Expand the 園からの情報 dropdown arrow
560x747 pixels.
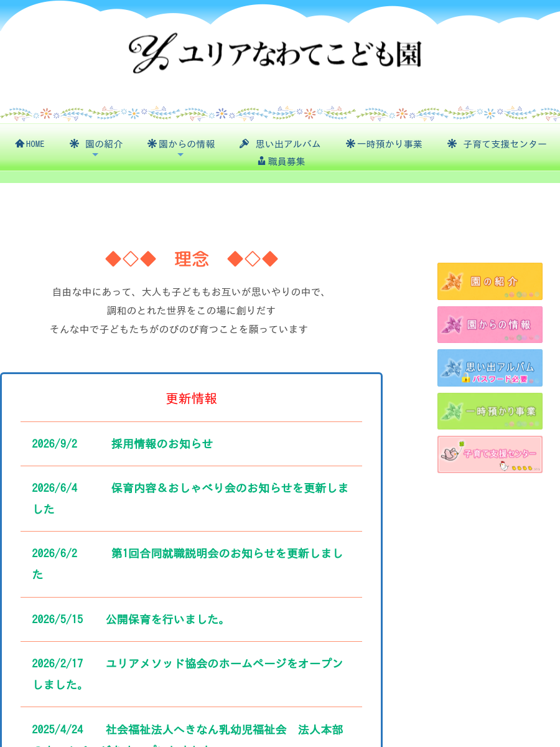click(x=180, y=155)
